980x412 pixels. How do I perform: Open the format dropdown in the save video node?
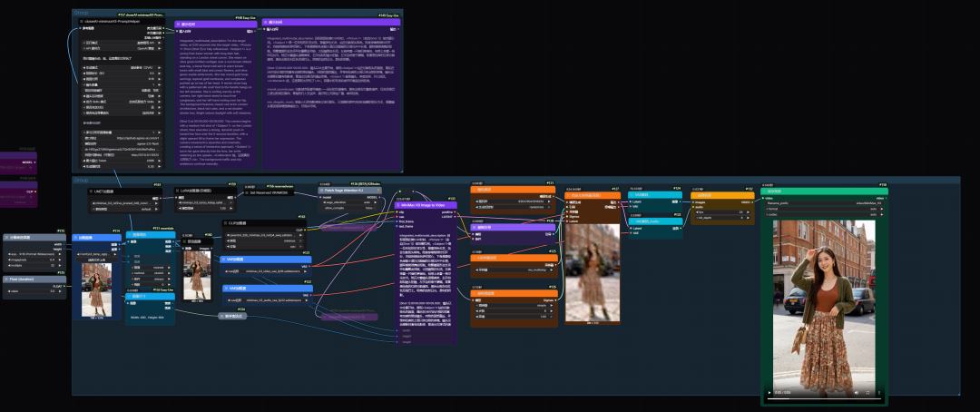click(x=824, y=208)
